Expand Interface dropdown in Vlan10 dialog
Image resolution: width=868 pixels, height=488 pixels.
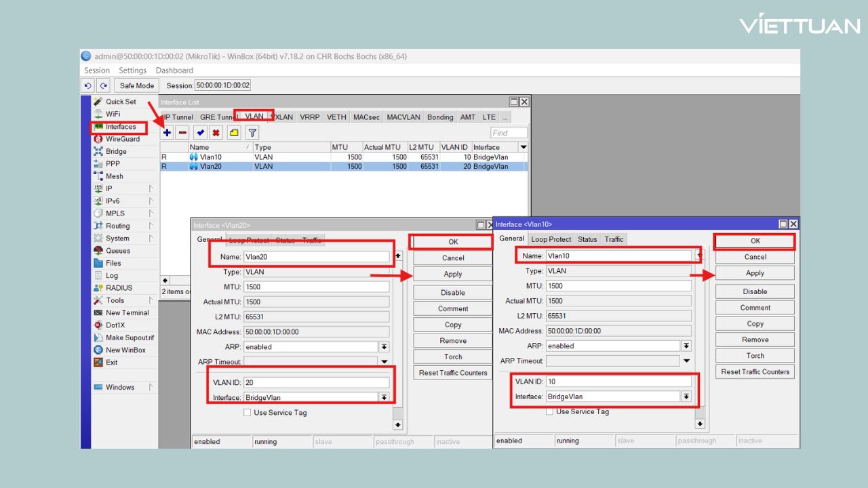click(686, 396)
